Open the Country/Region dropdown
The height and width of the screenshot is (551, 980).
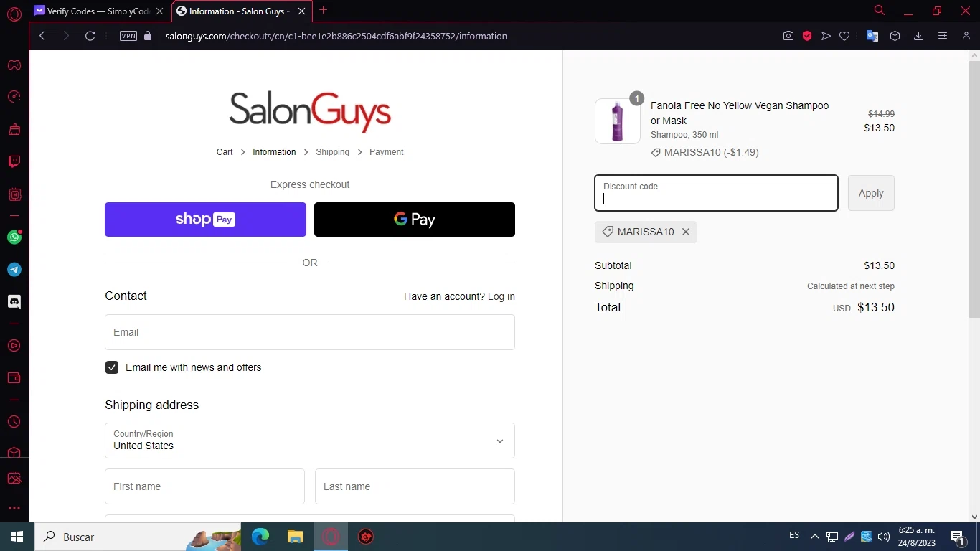click(310, 441)
